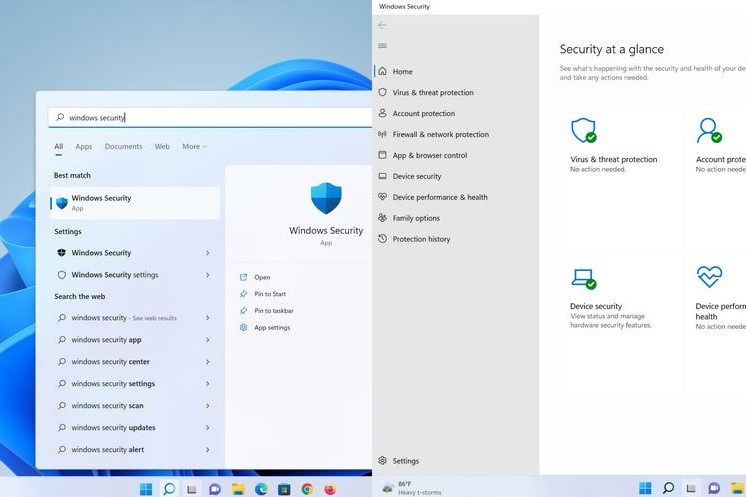Click the Windows Security shield in search preview
Viewport: 746px width, 497px height.
tap(326, 199)
